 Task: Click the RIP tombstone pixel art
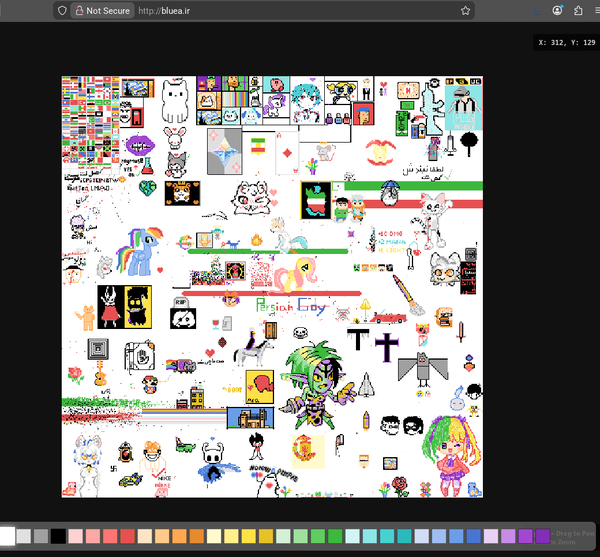point(181,302)
